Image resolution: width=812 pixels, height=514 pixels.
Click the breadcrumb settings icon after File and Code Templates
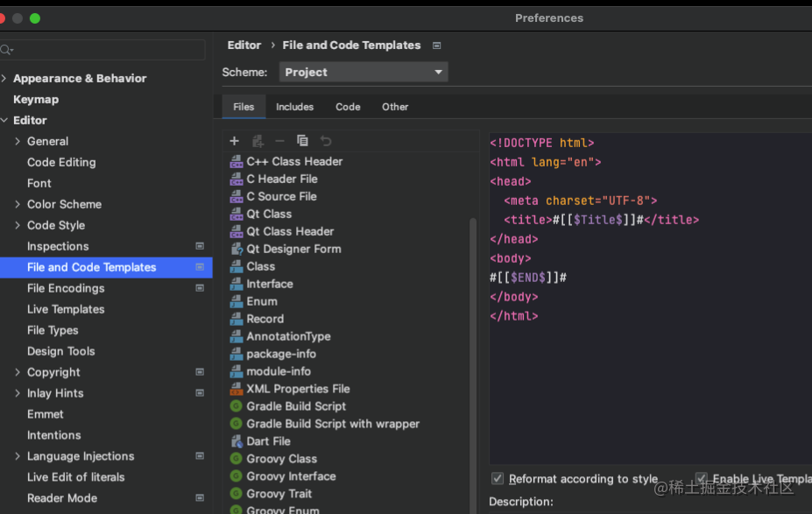pyautogui.click(x=436, y=46)
